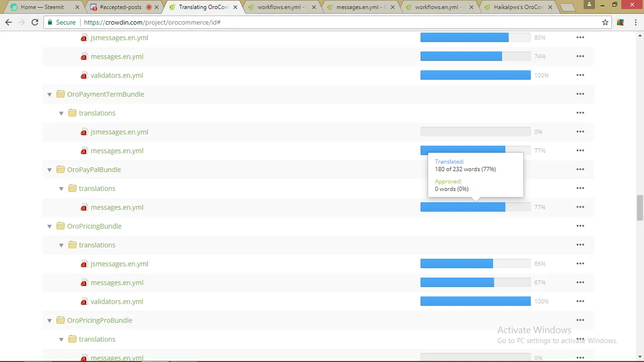Bookmark this page with the star icon
This screenshot has height=362, width=644.
tap(605, 22)
